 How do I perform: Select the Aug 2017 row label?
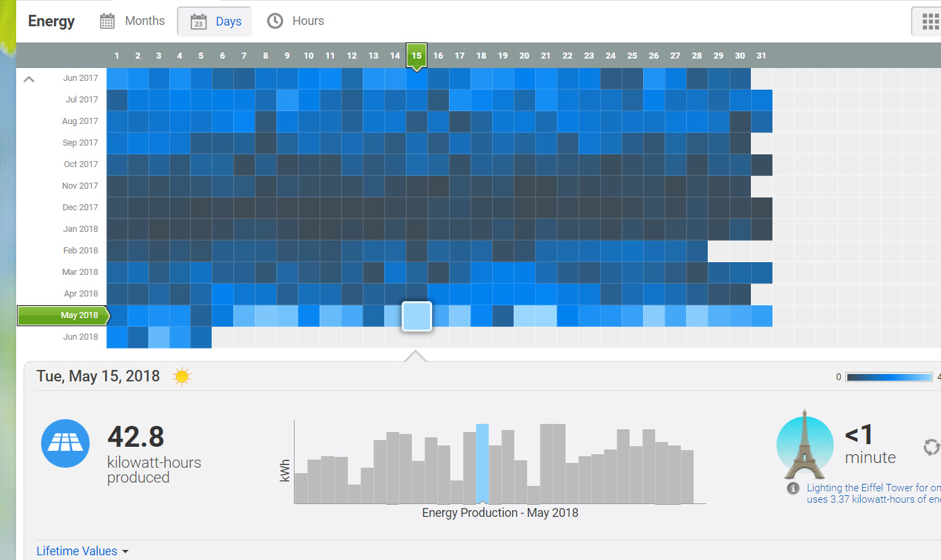point(80,121)
